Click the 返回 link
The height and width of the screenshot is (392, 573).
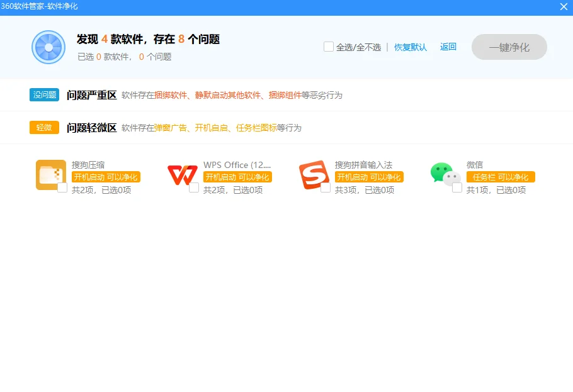click(448, 47)
